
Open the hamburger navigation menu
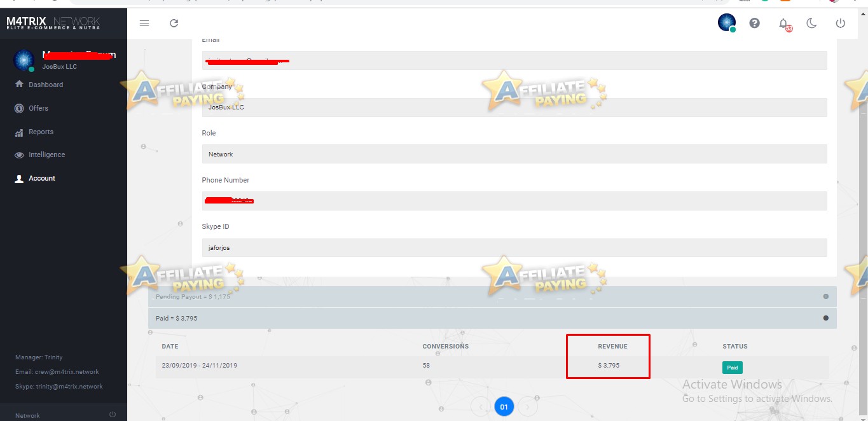pyautogui.click(x=144, y=23)
